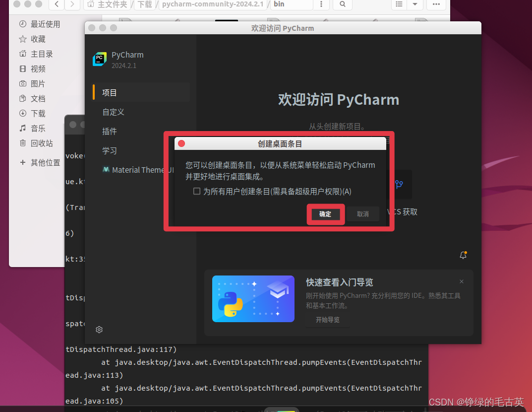The image size is (532, 412).
Task: Click the onboarding tour Python thumbnail
Action: (253, 298)
